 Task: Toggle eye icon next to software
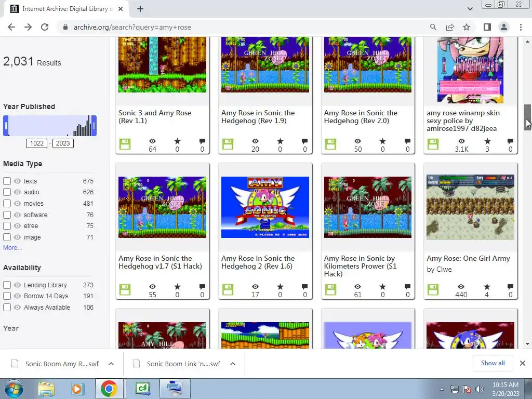click(17, 215)
